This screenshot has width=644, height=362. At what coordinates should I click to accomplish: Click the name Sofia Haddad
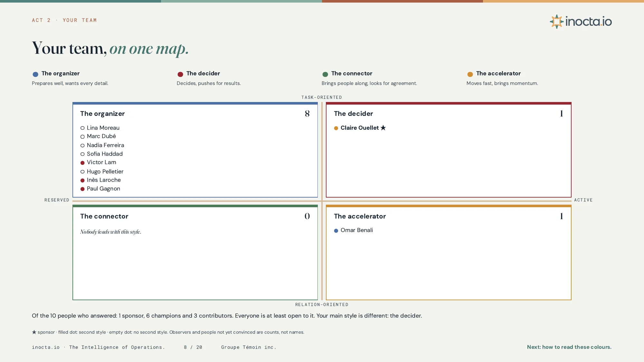(105, 154)
